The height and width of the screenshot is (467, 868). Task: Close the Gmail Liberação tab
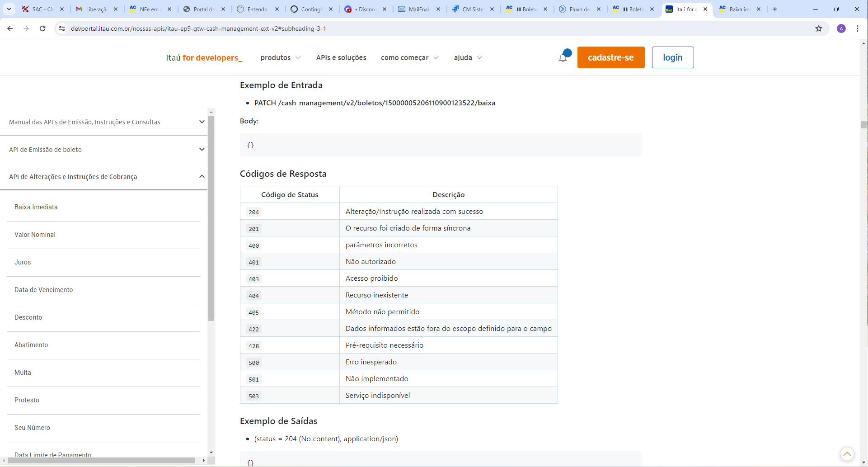coord(116,9)
